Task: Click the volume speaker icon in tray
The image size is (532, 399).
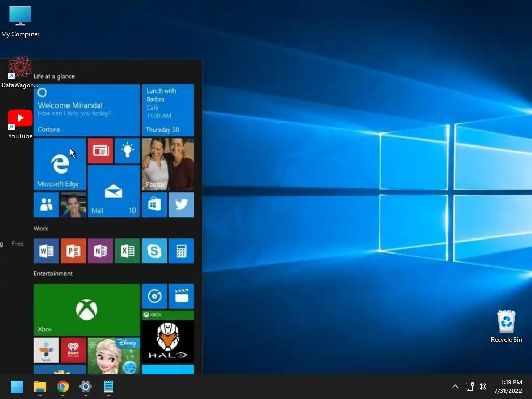Action: click(x=482, y=387)
